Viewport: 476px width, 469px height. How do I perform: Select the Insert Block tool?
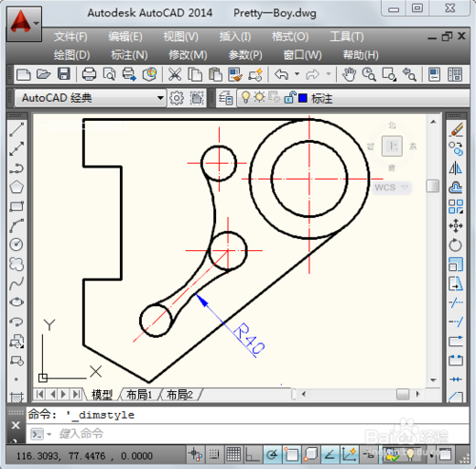coord(16,342)
